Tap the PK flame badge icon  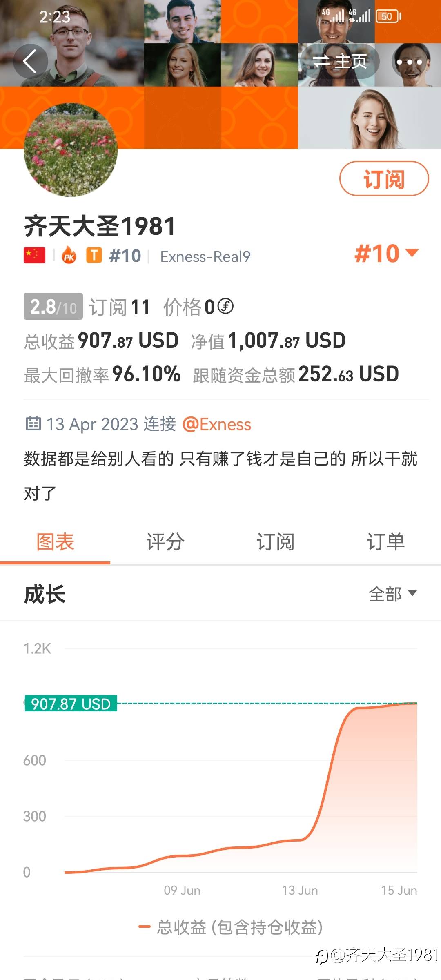pyautogui.click(x=69, y=256)
